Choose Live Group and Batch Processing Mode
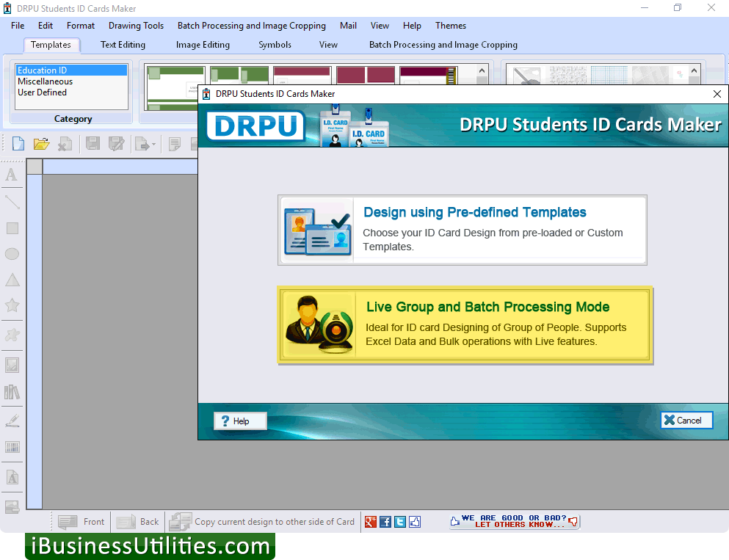 [x=465, y=325]
